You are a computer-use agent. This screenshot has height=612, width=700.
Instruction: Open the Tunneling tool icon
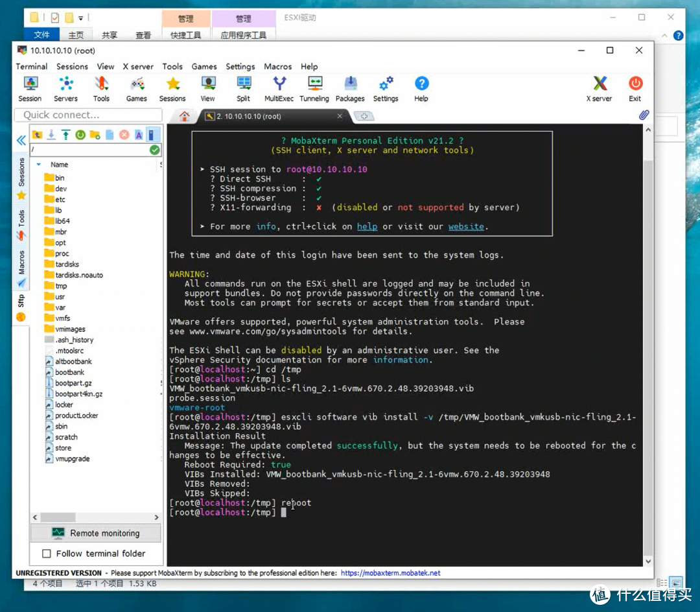coord(314,89)
